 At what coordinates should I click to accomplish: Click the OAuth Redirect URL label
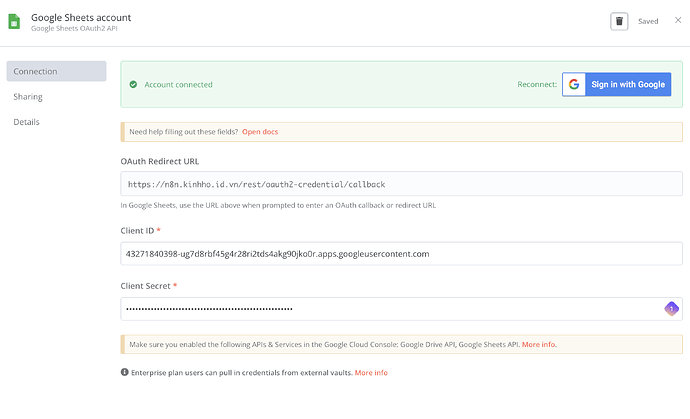click(160, 161)
